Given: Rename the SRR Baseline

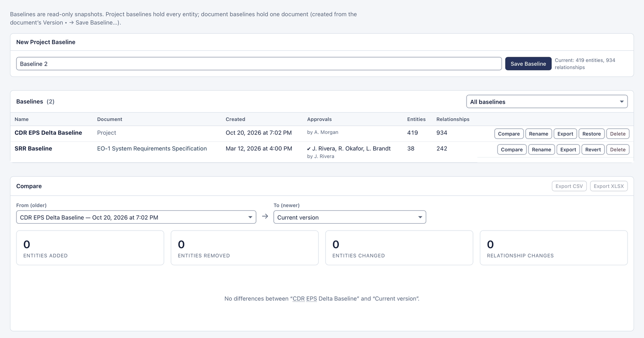Looking at the screenshot, I should (541, 149).
